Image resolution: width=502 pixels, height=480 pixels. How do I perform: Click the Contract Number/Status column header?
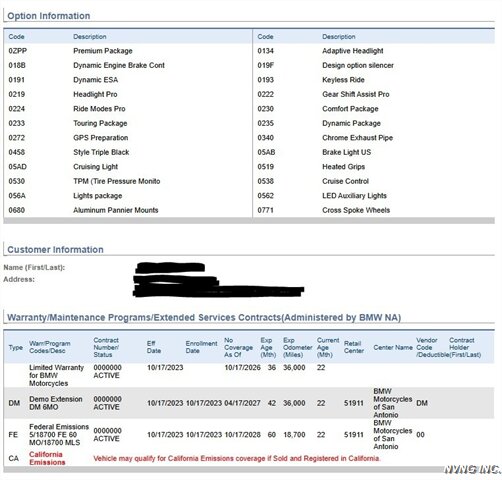click(106, 347)
